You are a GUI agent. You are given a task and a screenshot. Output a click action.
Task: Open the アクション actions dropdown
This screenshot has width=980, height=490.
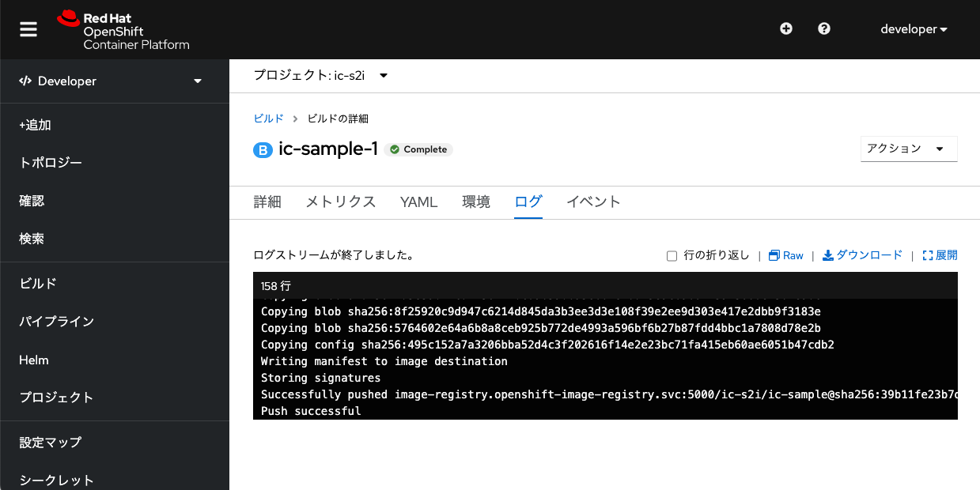coord(909,149)
